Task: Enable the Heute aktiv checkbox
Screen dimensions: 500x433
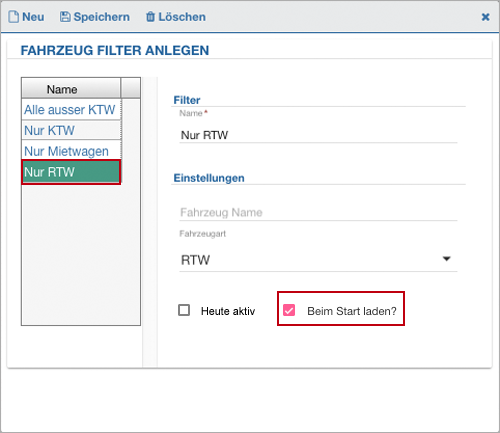Action: 184,310
